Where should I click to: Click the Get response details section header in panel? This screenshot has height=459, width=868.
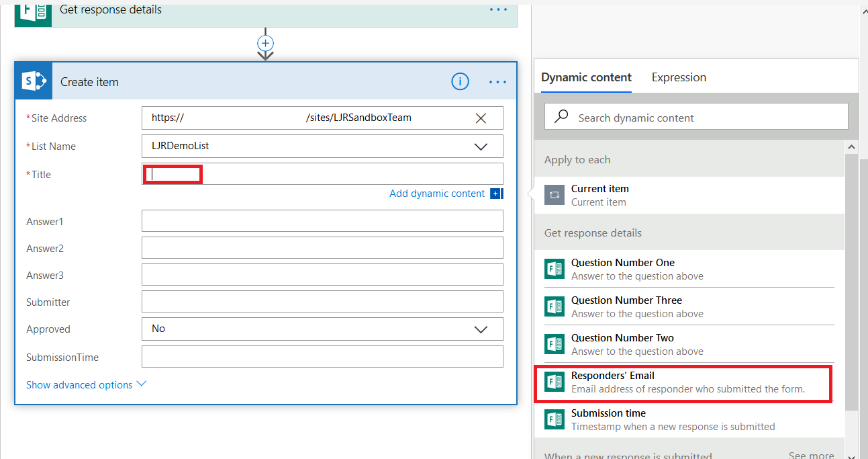click(689, 233)
